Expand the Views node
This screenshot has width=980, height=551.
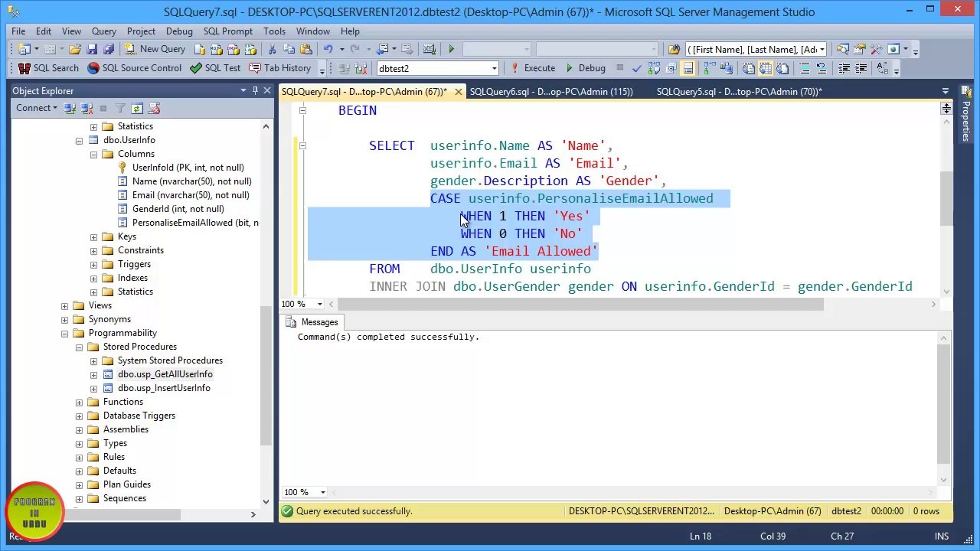tap(64, 305)
